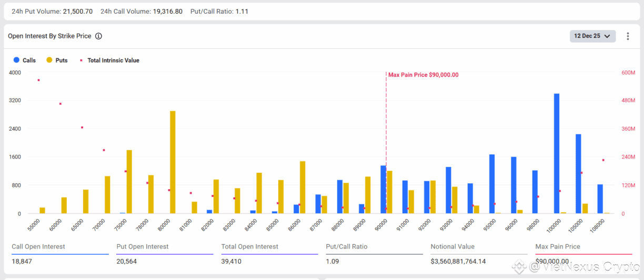Open the three-dot chart options menu
This screenshot has height=280, width=644.
click(x=628, y=36)
